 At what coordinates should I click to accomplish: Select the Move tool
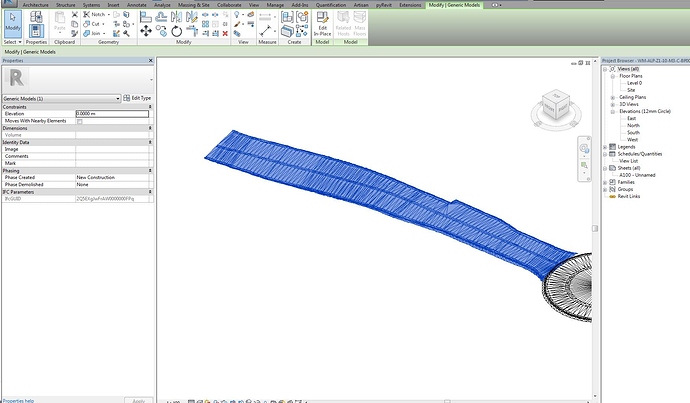(x=146, y=31)
